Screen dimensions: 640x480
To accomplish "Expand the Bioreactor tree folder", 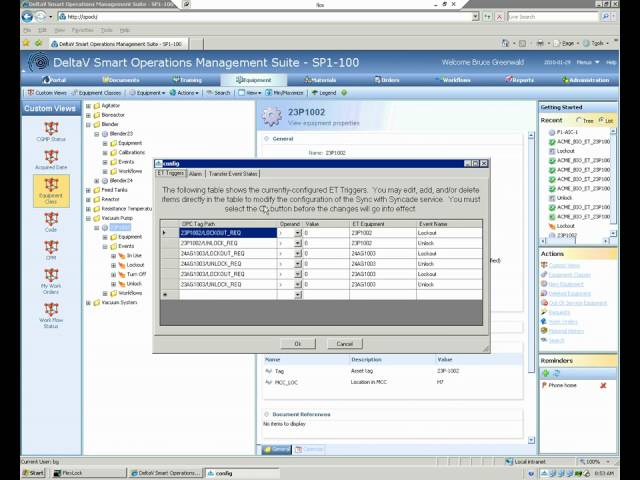I will coord(88,115).
